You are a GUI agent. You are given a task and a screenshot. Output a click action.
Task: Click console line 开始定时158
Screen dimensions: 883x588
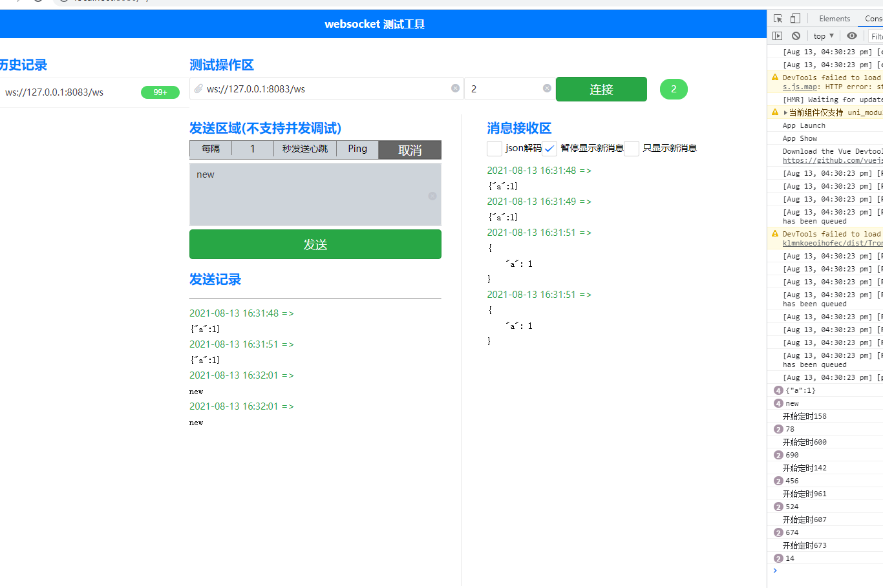[x=805, y=416]
